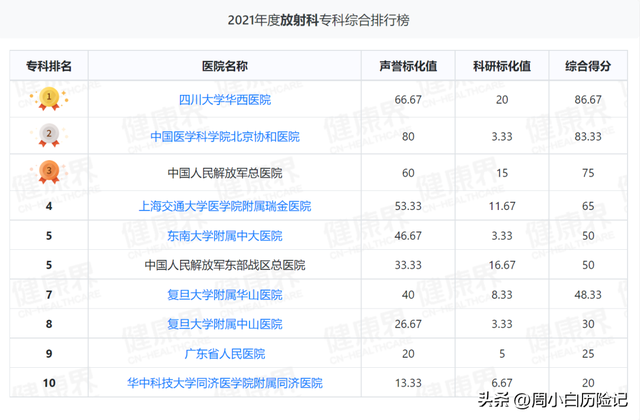Click the 声誉标化值 column header
Screen dimensions: 640x420
pyautogui.click(x=408, y=66)
